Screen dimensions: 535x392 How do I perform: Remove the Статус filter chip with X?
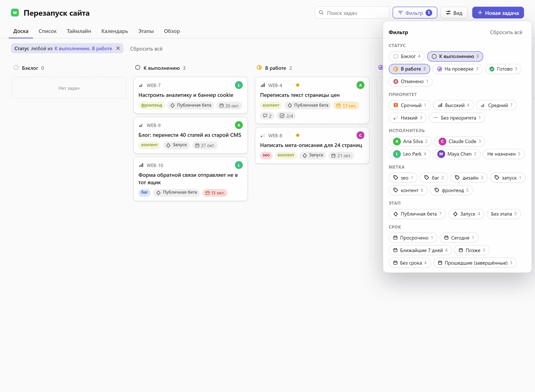118,48
